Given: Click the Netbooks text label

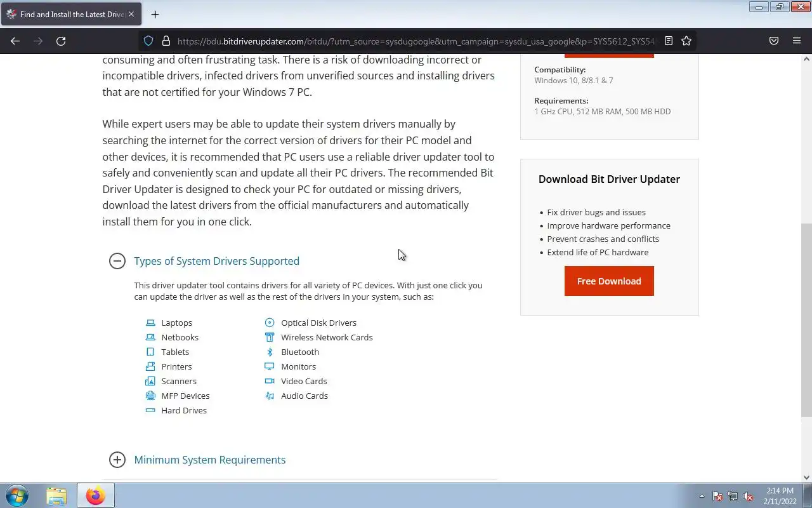Looking at the screenshot, I should click(x=180, y=337).
